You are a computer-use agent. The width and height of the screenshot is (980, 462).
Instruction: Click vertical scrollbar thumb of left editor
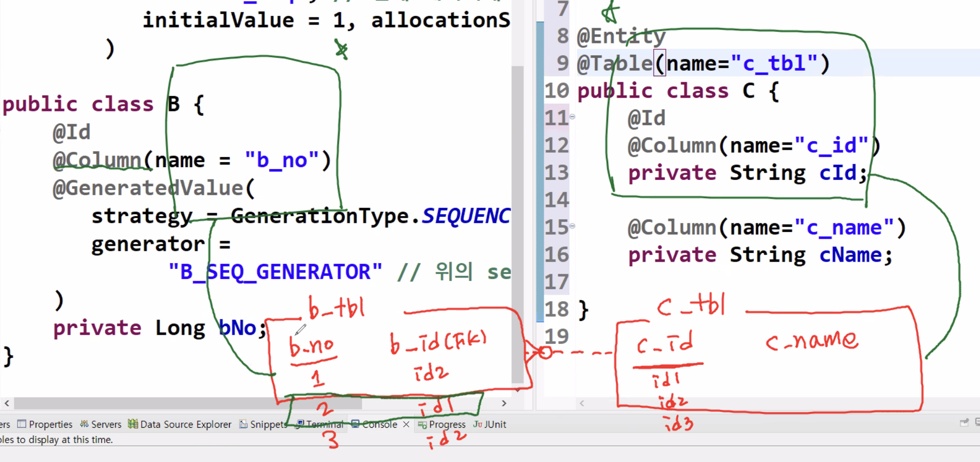click(x=517, y=224)
